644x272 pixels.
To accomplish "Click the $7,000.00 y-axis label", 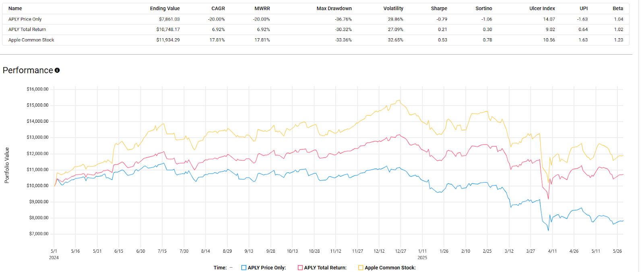I will pos(39,234).
